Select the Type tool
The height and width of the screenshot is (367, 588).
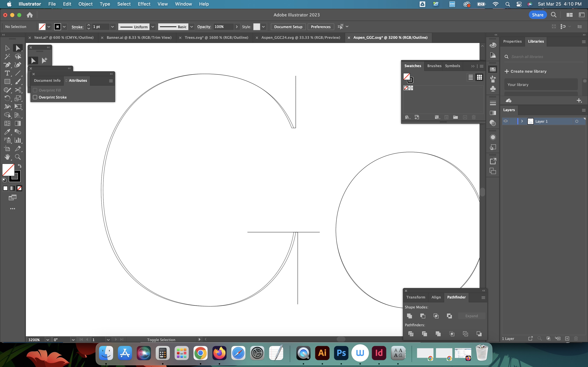[x=7, y=73]
